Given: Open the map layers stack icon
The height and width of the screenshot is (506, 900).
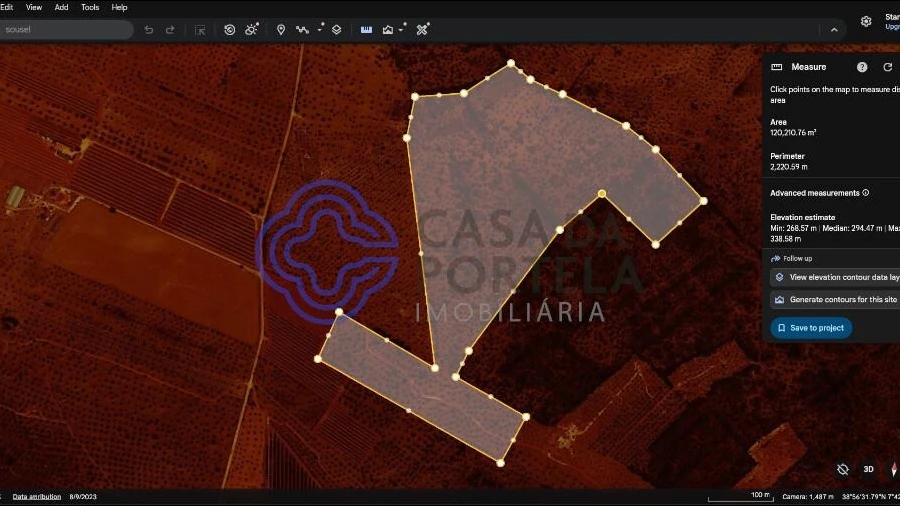Looking at the screenshot, I should [337, 30].
